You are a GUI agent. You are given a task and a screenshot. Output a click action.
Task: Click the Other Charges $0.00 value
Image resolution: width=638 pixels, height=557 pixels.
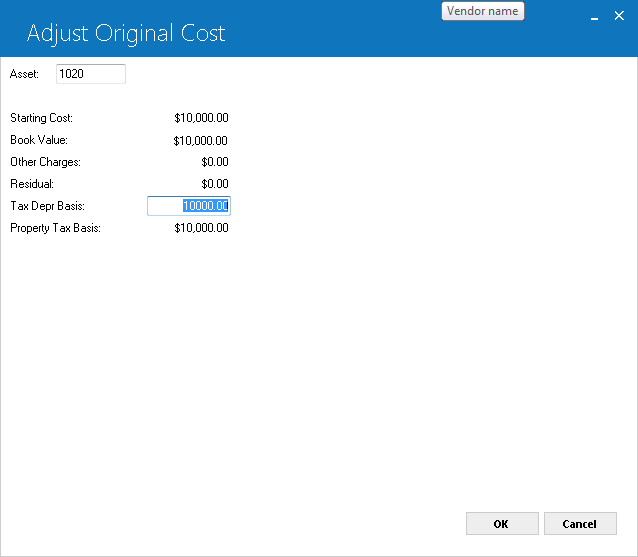[215, 162]
